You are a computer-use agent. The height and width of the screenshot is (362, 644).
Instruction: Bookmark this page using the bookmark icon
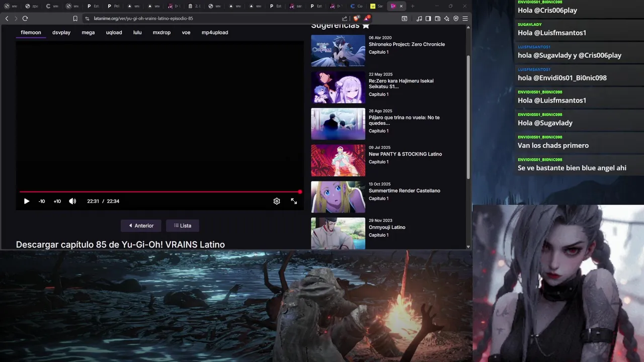pyautogui.click(x=75, y=18)
